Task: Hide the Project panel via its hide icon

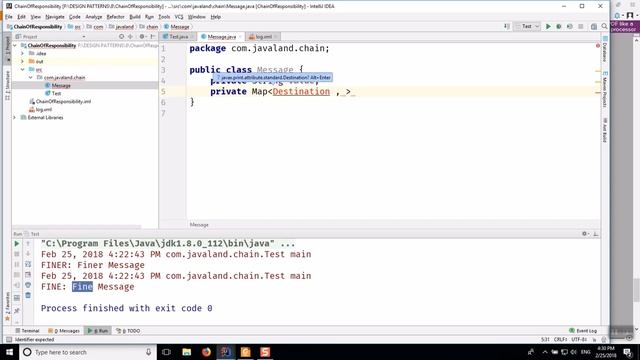Action: [152, 37]
